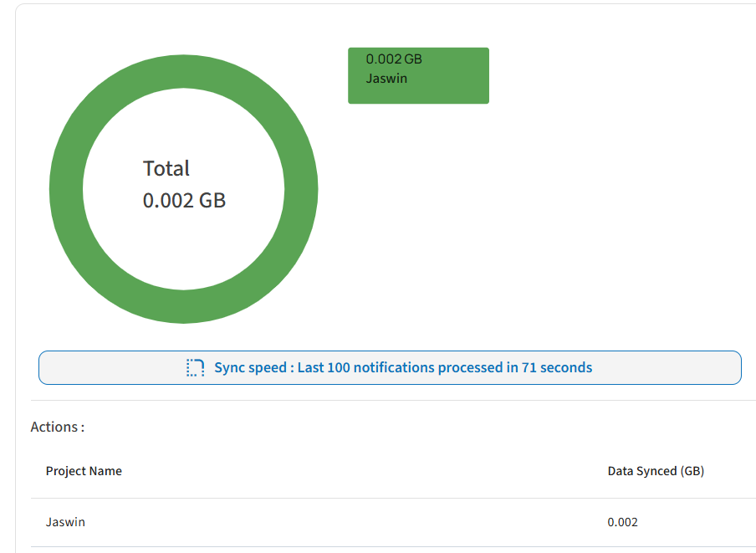Click the "(GB)" text in Data Synced header

click(x=692, y=471)
